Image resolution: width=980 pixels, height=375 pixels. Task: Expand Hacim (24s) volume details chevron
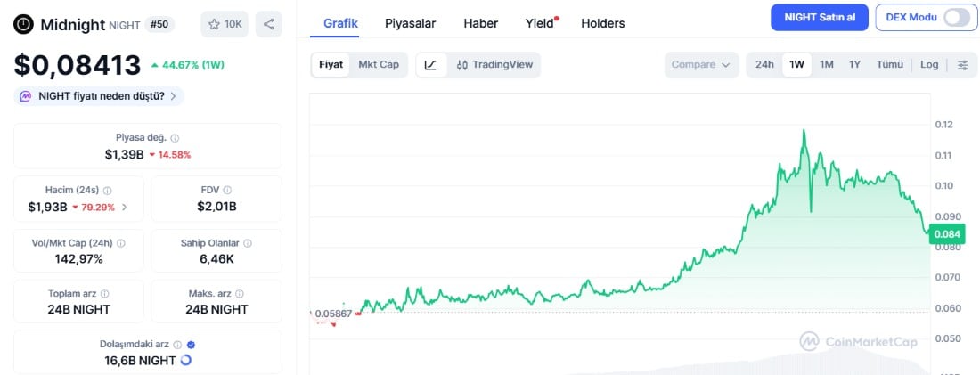click(x=124, y=207)
